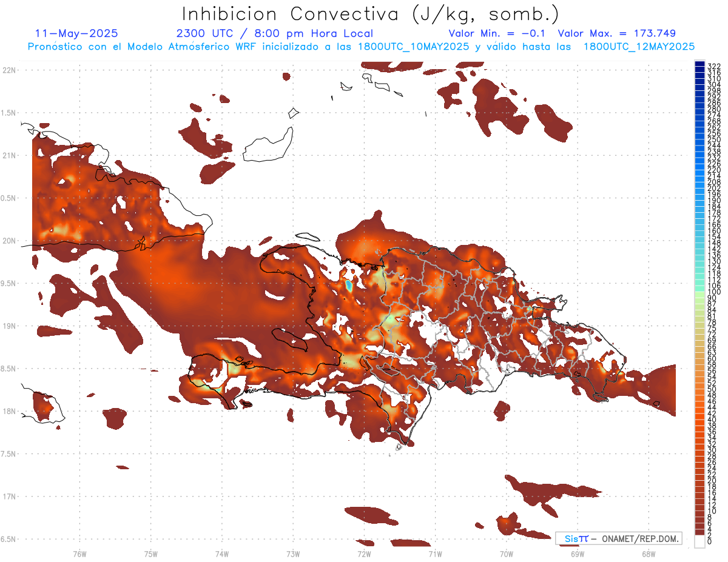Viewport: 728px width, 562px height.
Task: Click the "18N" latitude label
Action: click(x=9, y=411)
